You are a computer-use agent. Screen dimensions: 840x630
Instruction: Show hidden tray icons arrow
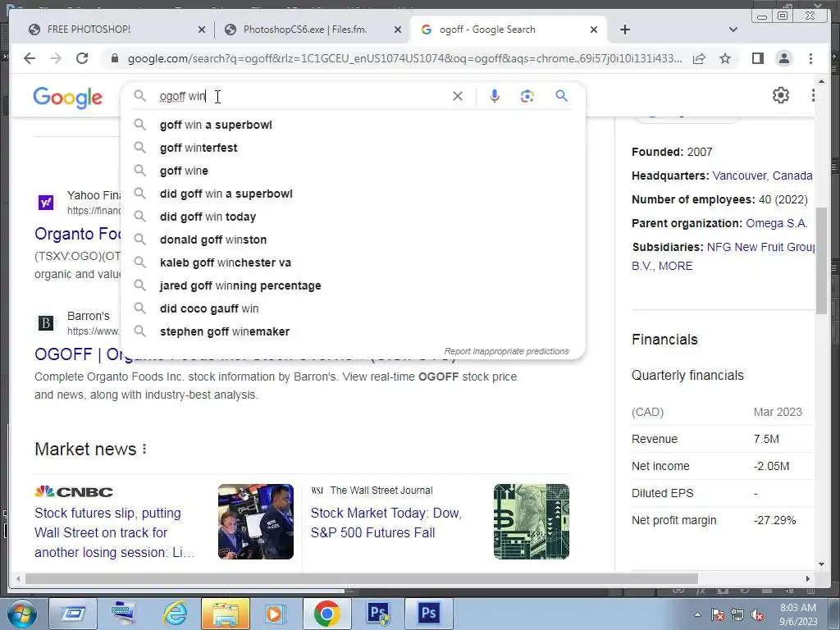click(697, 615)
